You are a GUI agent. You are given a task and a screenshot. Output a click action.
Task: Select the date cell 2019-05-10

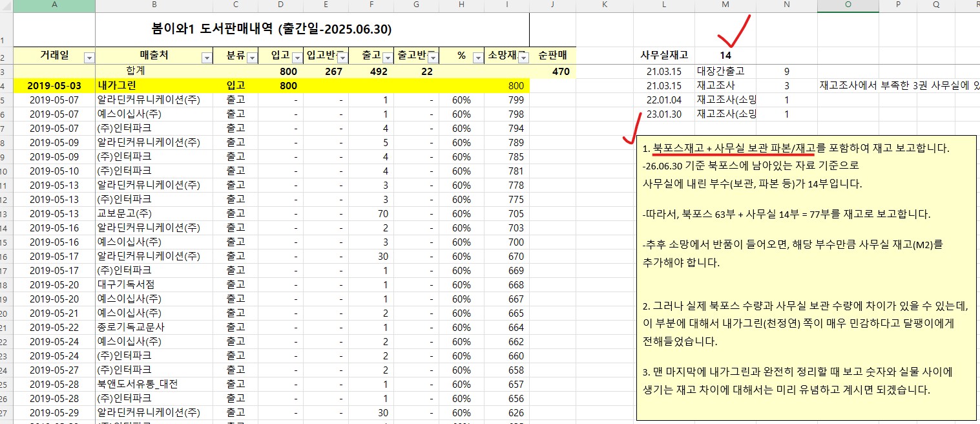tap(54, 171)
